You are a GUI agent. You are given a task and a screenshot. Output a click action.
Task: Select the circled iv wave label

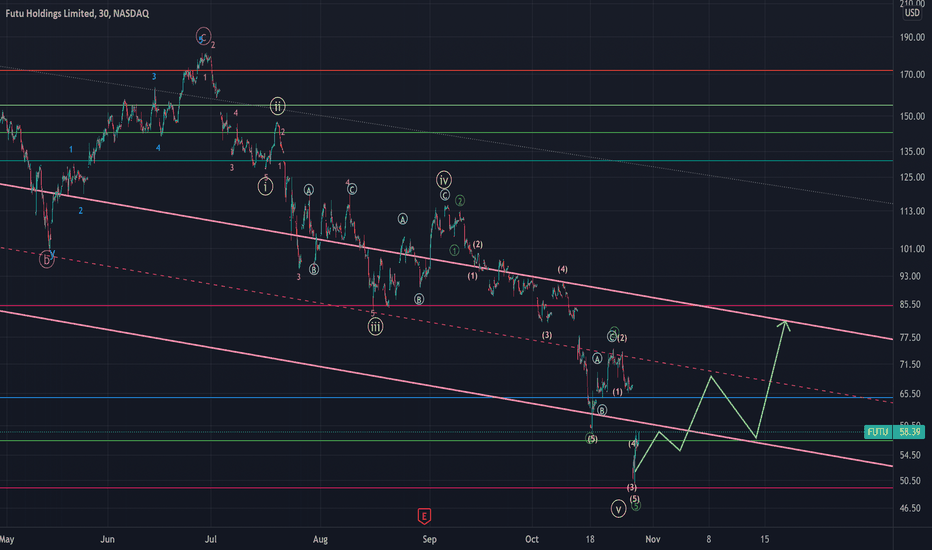point(444,180)
